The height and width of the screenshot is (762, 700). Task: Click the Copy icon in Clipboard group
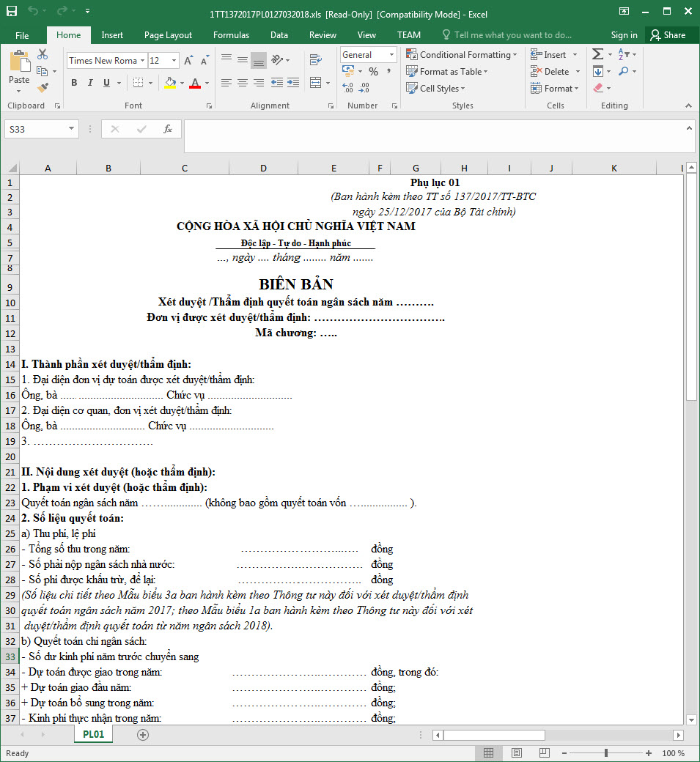[43, 71]
